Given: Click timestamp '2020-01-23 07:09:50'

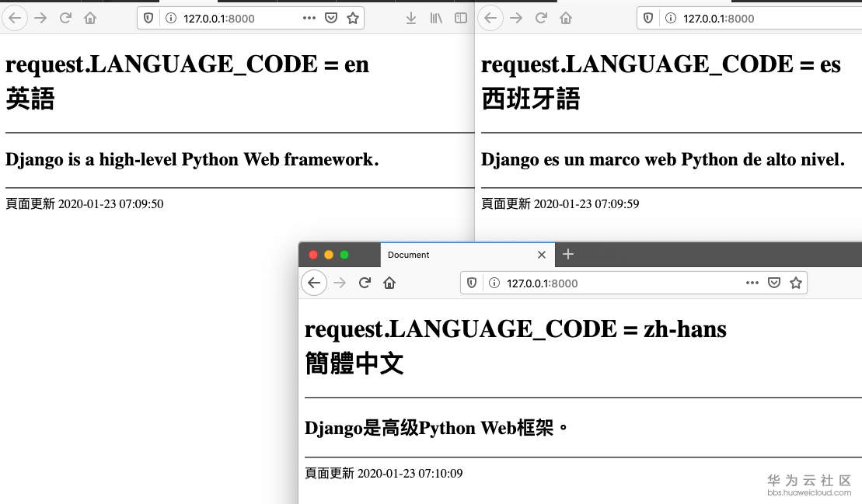Looking at the screenshot, I should tap(111, 203).
